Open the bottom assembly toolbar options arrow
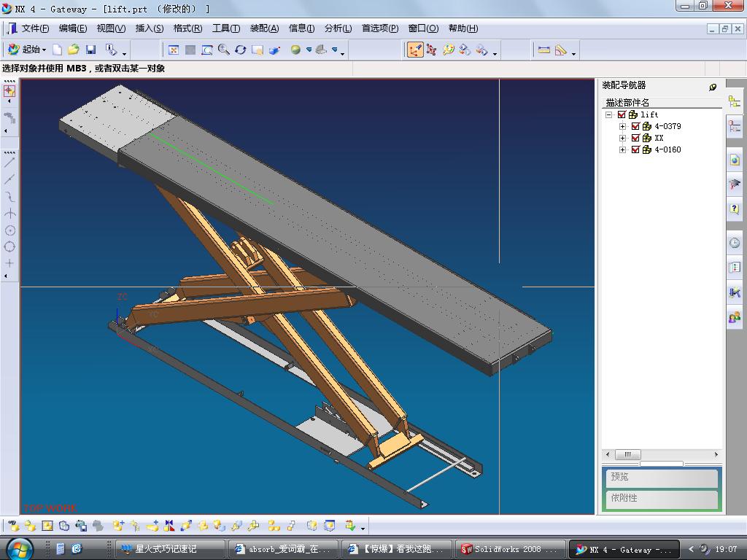 tap(363, 528)
